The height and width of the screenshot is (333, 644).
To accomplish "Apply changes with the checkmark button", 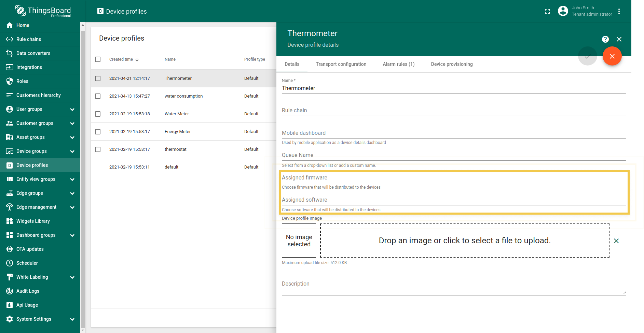I will tap(588, 56).
